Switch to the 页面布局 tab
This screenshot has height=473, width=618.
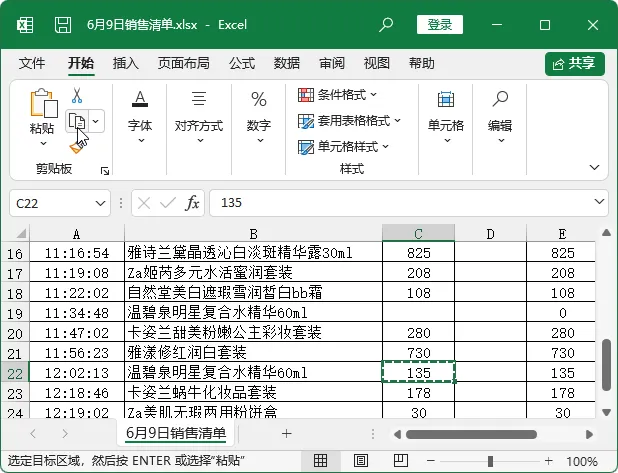[184, 63]
